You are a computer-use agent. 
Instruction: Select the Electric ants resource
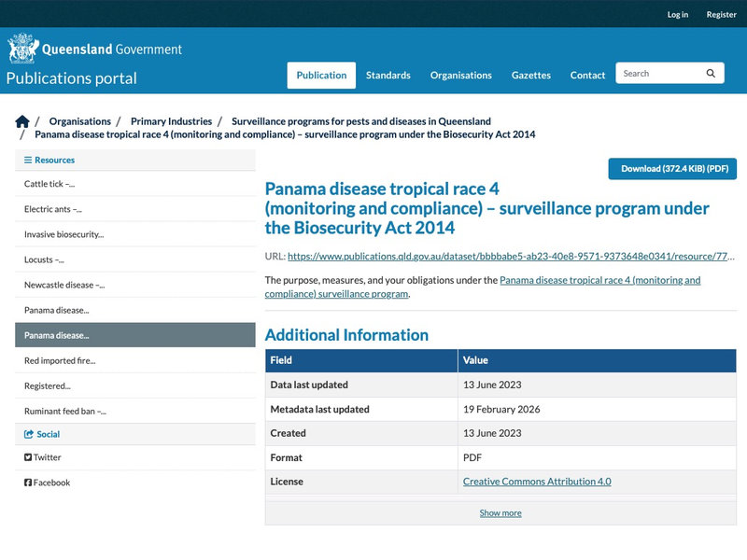[x=135, y=209]
